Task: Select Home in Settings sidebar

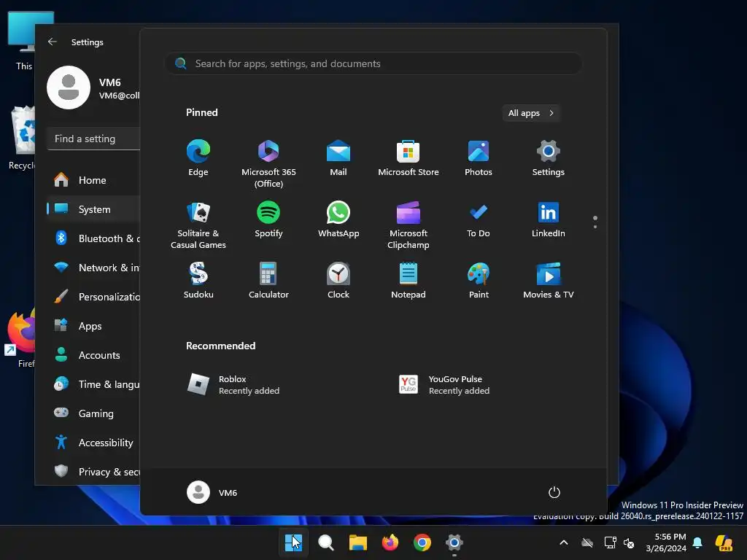Action: [x=94, y=180]
